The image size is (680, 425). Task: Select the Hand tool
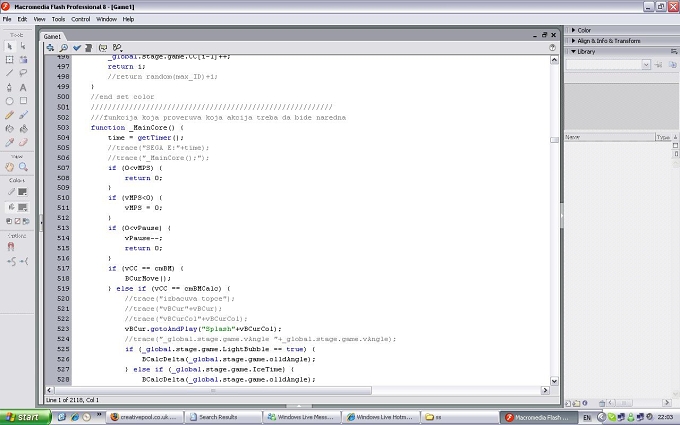click(10, 167)
